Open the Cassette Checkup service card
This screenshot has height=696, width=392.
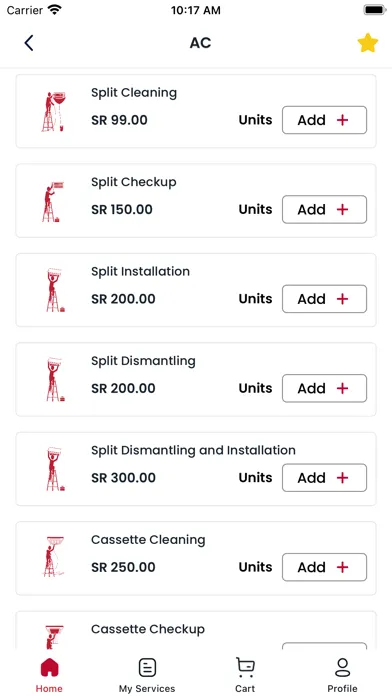click(x=196, y=630)
